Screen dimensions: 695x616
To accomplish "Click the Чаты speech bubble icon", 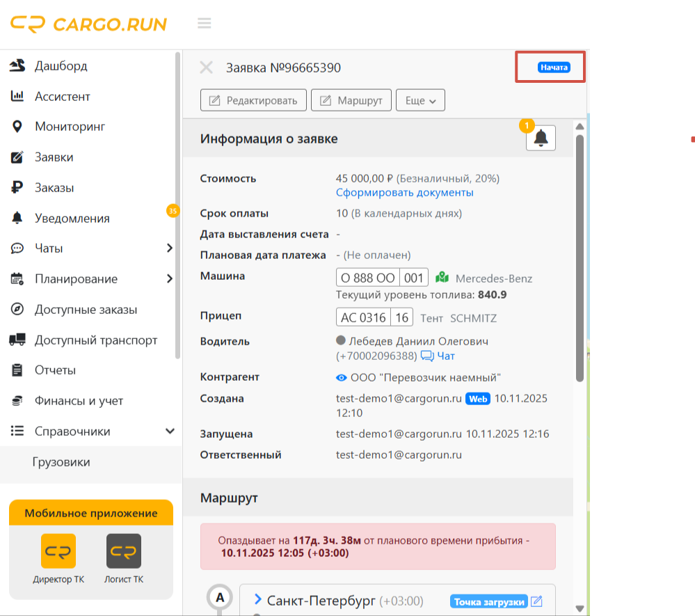I will [17, 248].
